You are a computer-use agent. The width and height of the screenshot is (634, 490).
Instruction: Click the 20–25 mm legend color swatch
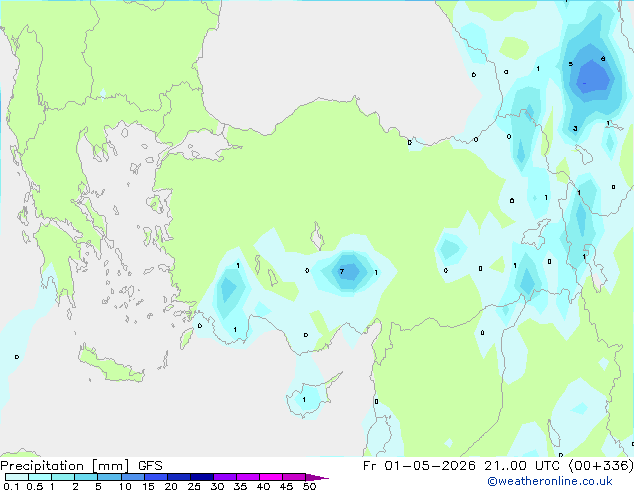pos(178,477)
